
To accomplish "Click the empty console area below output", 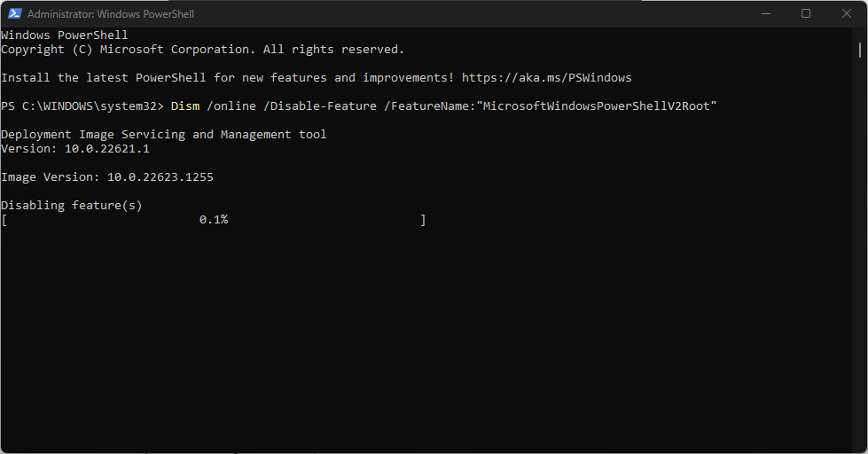I will pos(426,338).
